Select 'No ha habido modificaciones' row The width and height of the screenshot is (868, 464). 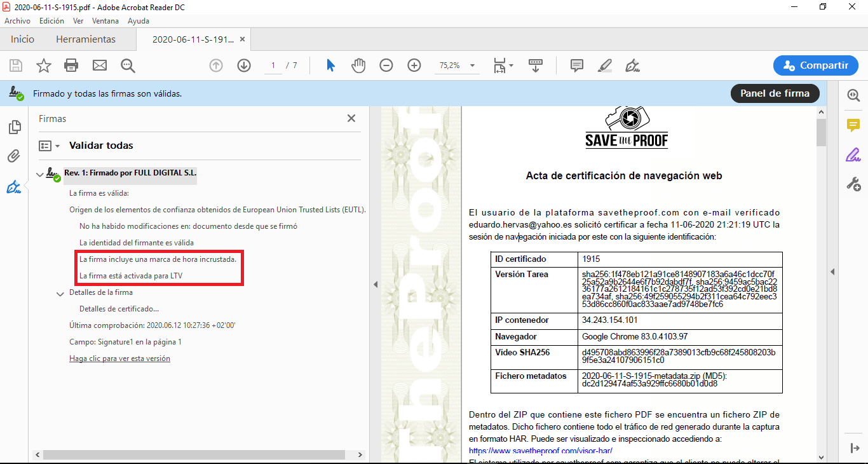[188, 226]
